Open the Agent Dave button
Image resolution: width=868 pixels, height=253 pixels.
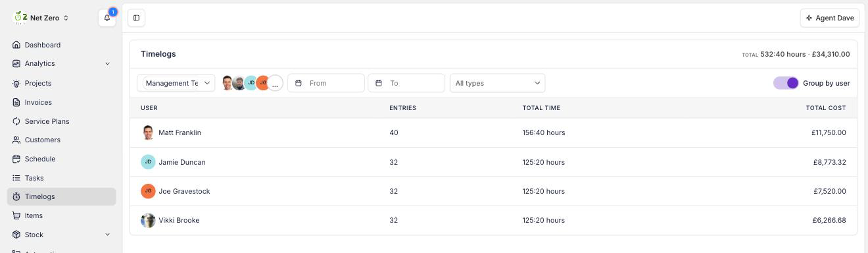[x=830, y=18]
